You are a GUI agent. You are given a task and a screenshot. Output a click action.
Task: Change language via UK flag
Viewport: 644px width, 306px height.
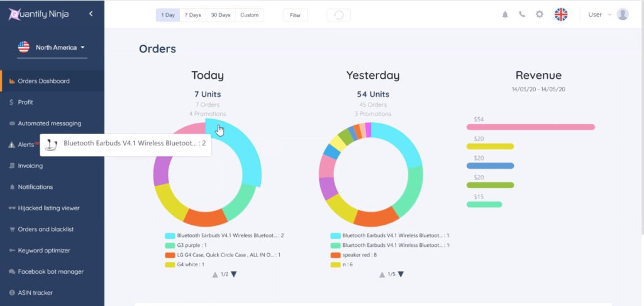(x=561, y=14)
